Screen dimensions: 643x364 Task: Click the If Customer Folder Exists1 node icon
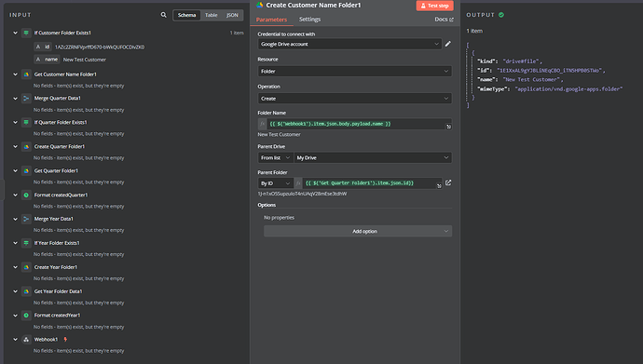26,33
